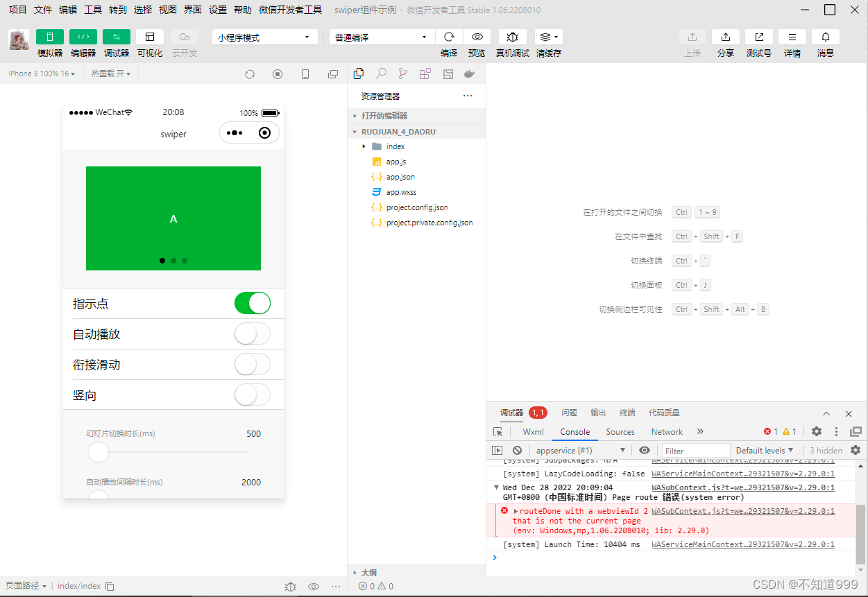Toggle the Debugger panel button
The height and width of the screenshot is (597, 868).
coord(117,37)
